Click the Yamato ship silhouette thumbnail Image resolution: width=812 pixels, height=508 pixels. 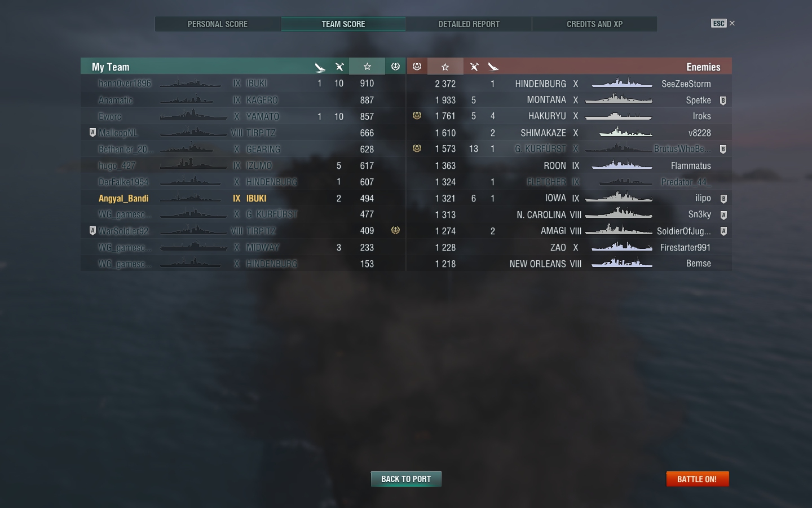[193, 116]
